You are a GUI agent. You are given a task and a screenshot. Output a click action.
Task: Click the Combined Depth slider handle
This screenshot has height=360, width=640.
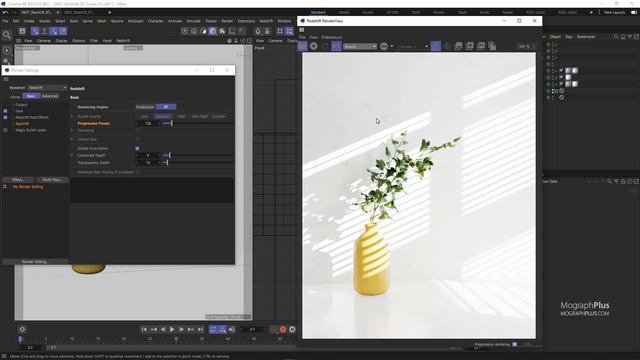tap(169, 156)
